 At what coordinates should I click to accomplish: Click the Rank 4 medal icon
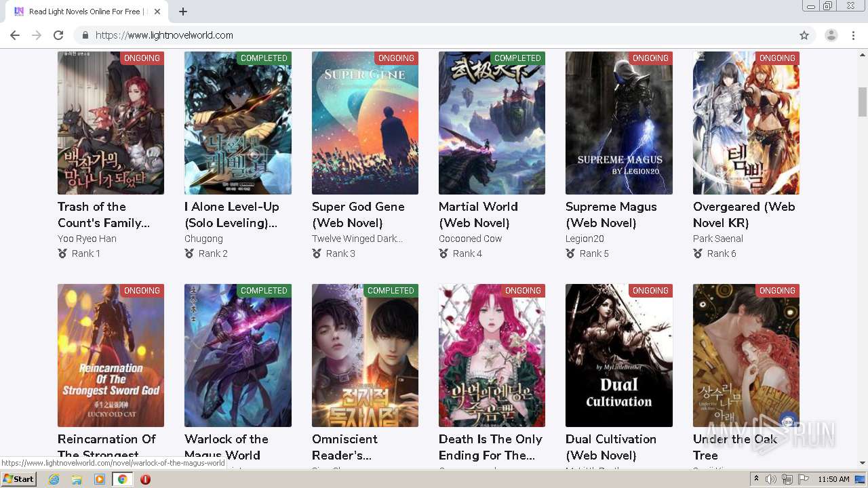[x=443, y=253]
